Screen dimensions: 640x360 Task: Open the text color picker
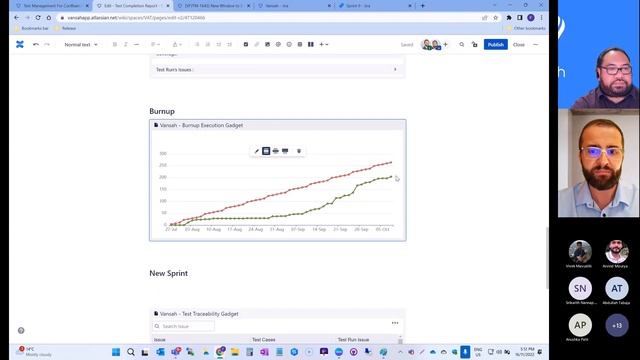[x=177, y=44]
